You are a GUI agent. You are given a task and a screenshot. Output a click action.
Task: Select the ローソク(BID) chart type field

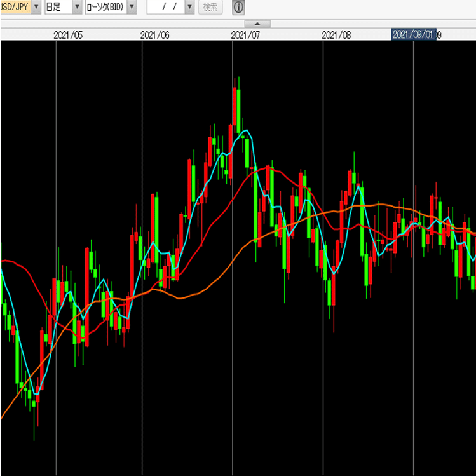[106, 7]
